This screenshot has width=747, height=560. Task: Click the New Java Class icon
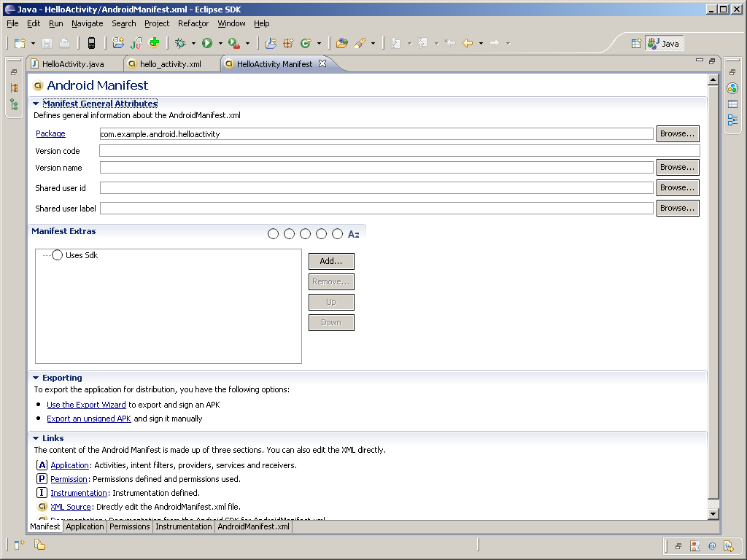(x=306, y=43)
